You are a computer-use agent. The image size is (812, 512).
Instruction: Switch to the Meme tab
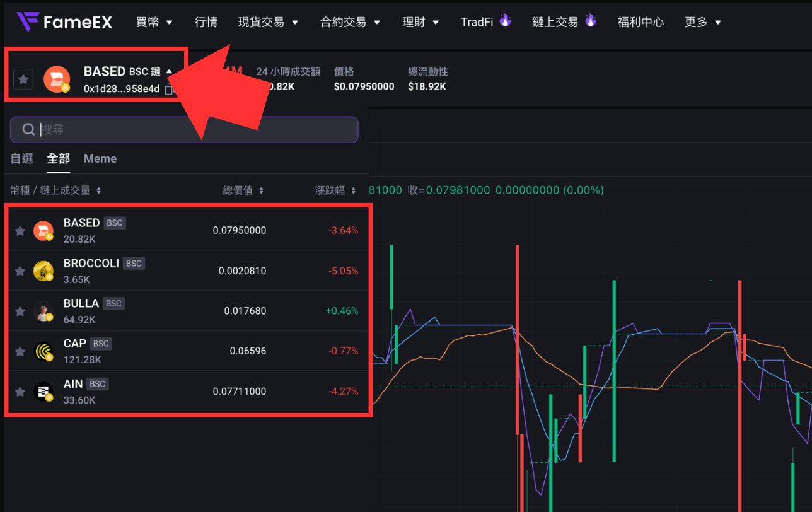coord(100,159)
